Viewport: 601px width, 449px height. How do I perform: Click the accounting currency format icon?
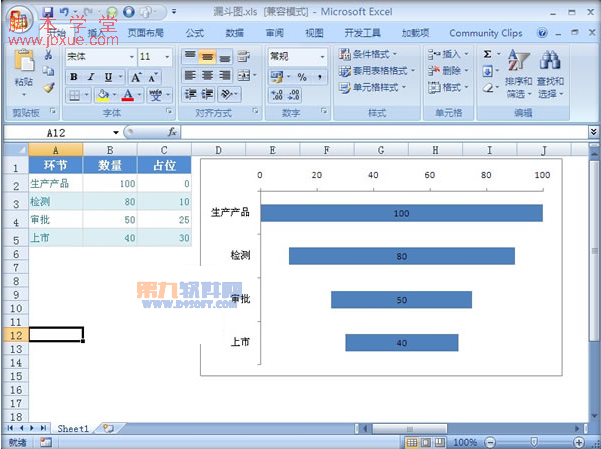coord(277,77)
